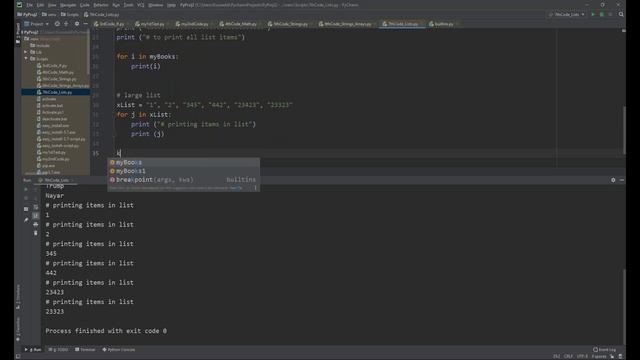Select the myBooks suggestion in autocomplete popup
This screenshot has width=640, height=360.
click(x=183, y=162)
